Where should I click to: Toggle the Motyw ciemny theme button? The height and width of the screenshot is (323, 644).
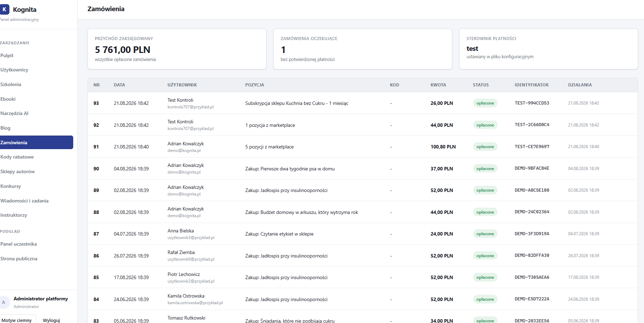(x=16, y=320)
